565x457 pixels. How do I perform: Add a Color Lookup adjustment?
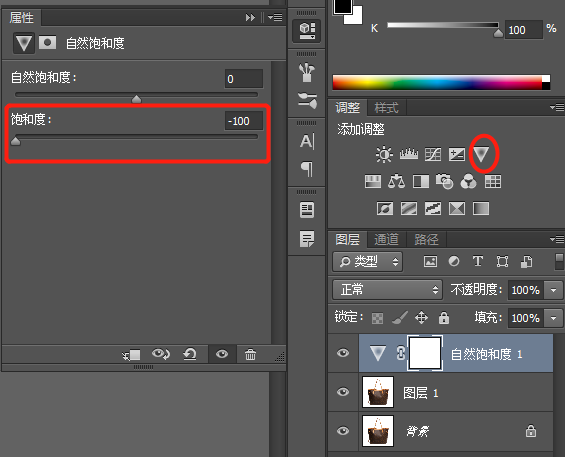493,181
